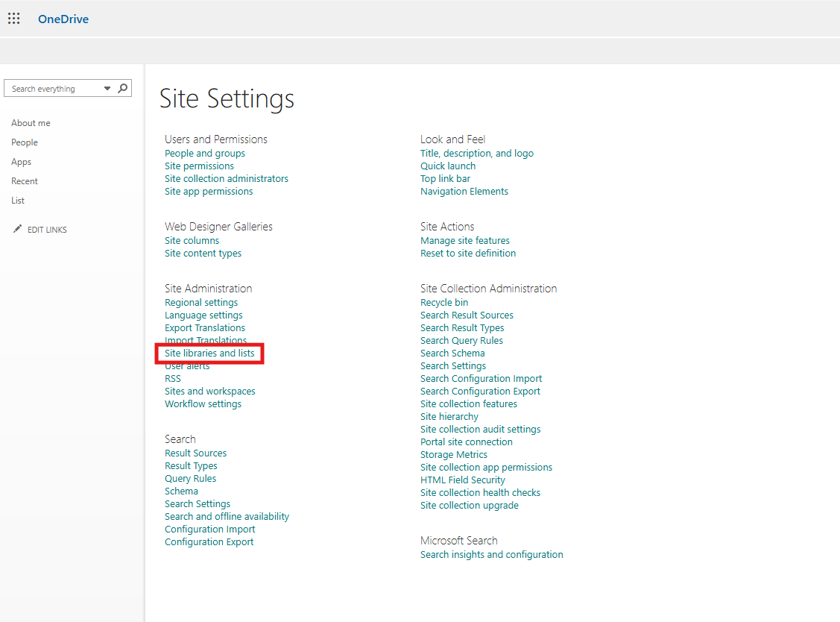Open People in left navigation
The height and width of the screenshot is (622, 840).
(25, 142)
